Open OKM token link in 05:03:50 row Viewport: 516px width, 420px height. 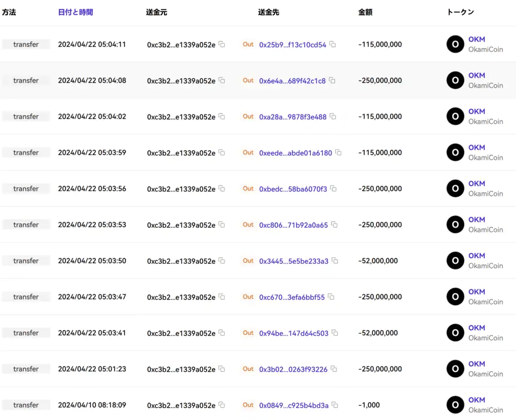coord(477,256)
